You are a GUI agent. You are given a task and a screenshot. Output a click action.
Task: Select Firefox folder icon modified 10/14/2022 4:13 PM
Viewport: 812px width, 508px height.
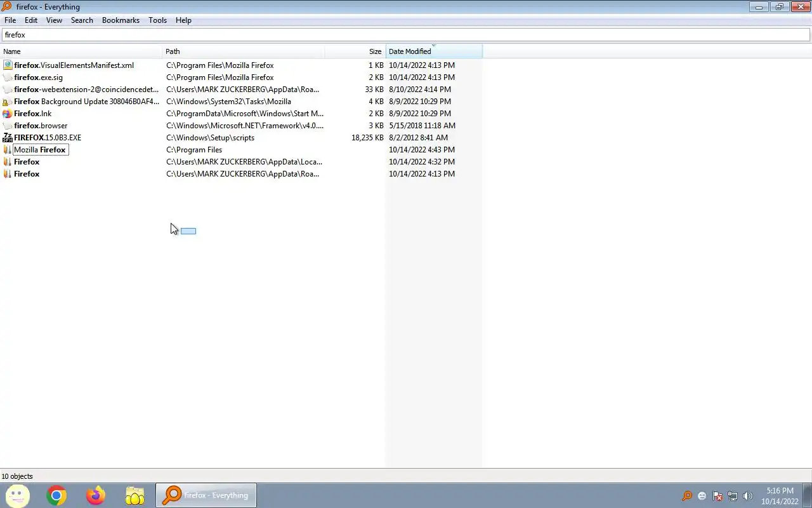[8, 174]
